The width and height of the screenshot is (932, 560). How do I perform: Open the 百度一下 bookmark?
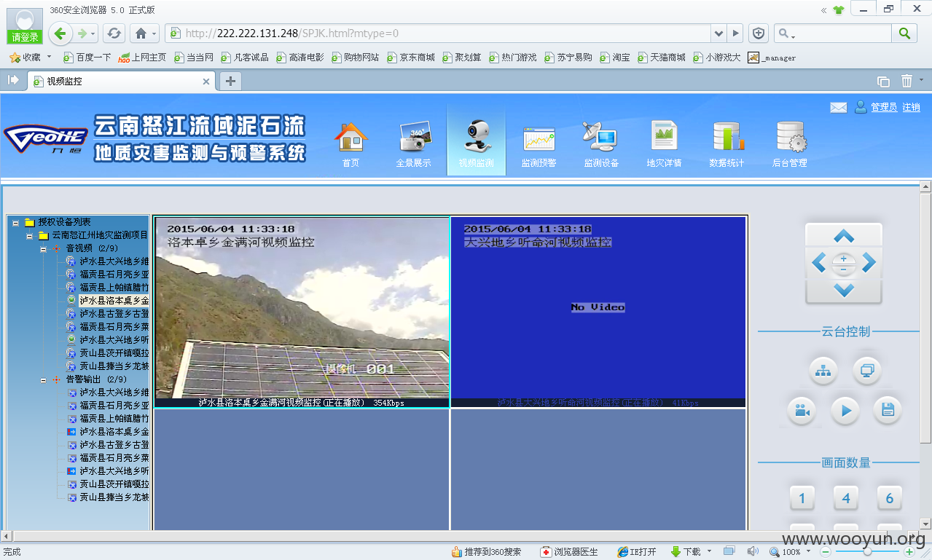pos(87,58)
